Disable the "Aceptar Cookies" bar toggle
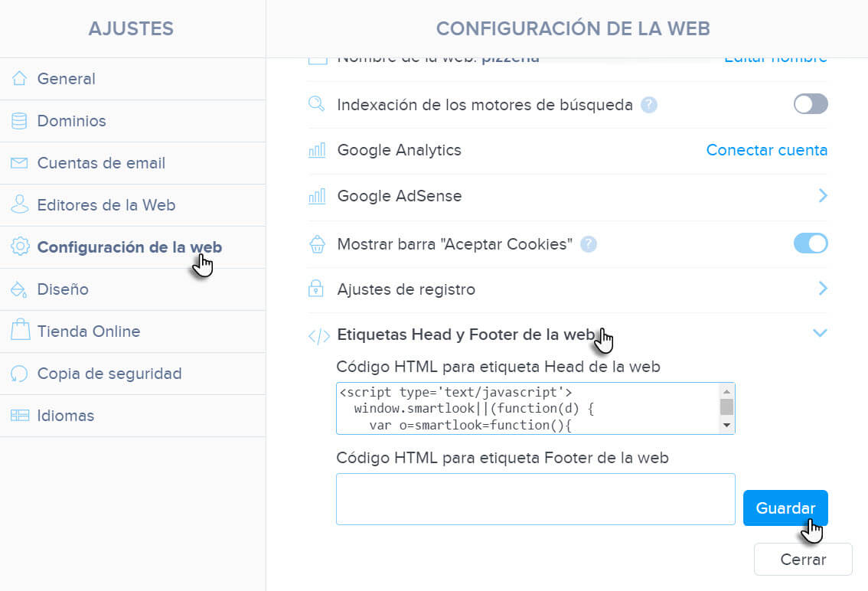This screenshot has height=591, width=868. click(811, 243)
